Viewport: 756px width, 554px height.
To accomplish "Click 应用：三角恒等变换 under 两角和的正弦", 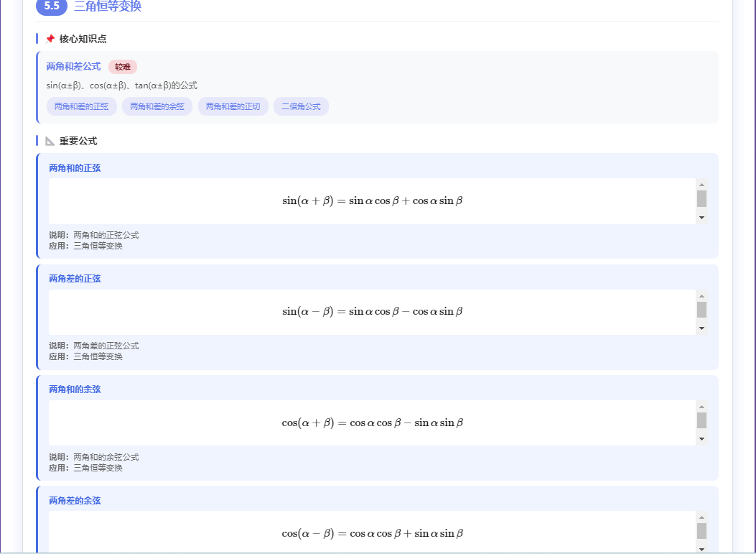I will click(86, 246).
